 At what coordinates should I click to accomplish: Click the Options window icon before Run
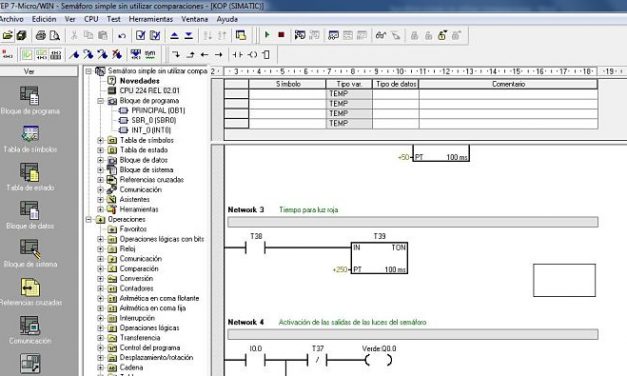click(x=241, y=36)
